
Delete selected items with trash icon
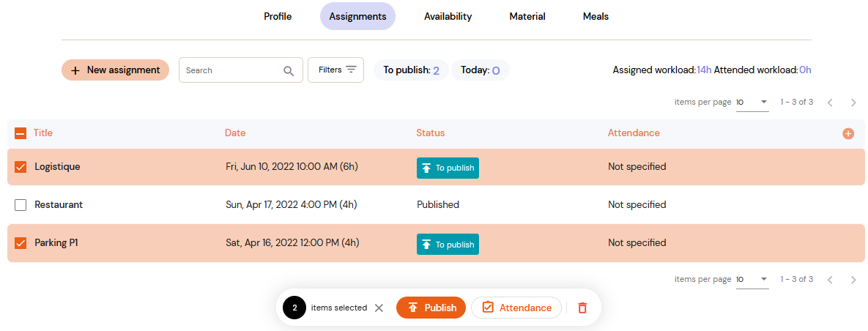point(582,308)
